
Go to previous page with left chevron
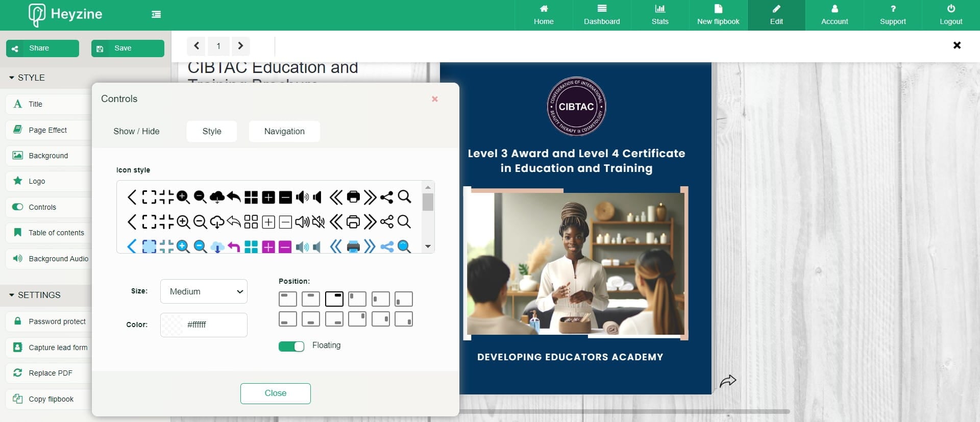click(x=196, y=46)
